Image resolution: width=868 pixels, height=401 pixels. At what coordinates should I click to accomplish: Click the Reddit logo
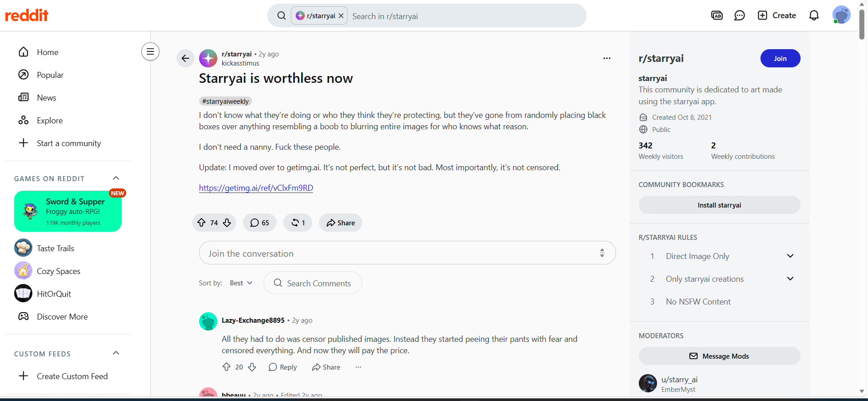pos(26,15)
